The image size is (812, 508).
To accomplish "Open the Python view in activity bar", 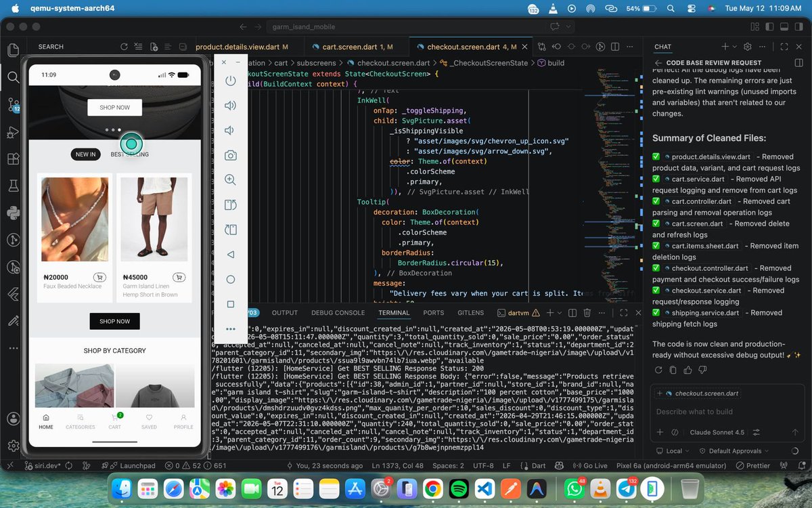I will pyautogui.click(x=13, y=213).
